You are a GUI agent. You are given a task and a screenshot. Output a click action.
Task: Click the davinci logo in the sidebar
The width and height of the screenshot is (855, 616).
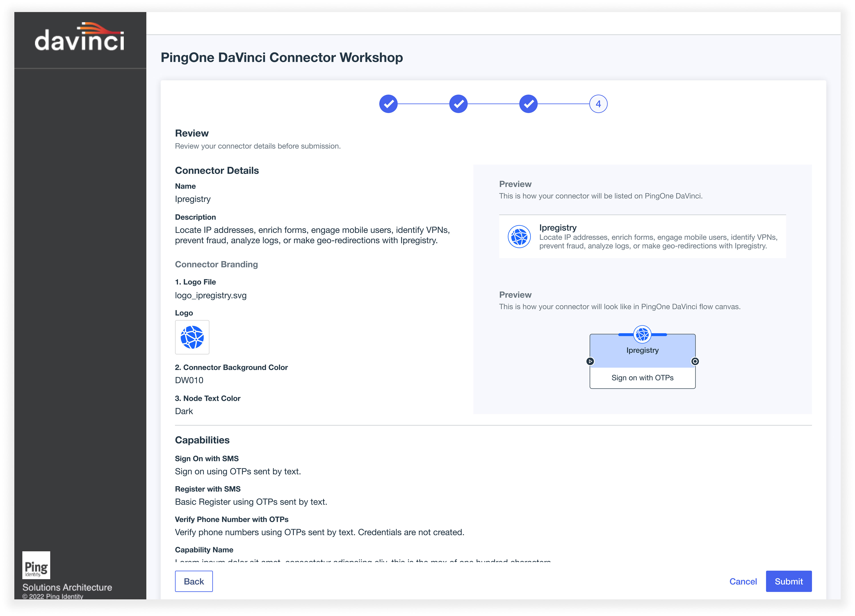(x=79, y=36)
